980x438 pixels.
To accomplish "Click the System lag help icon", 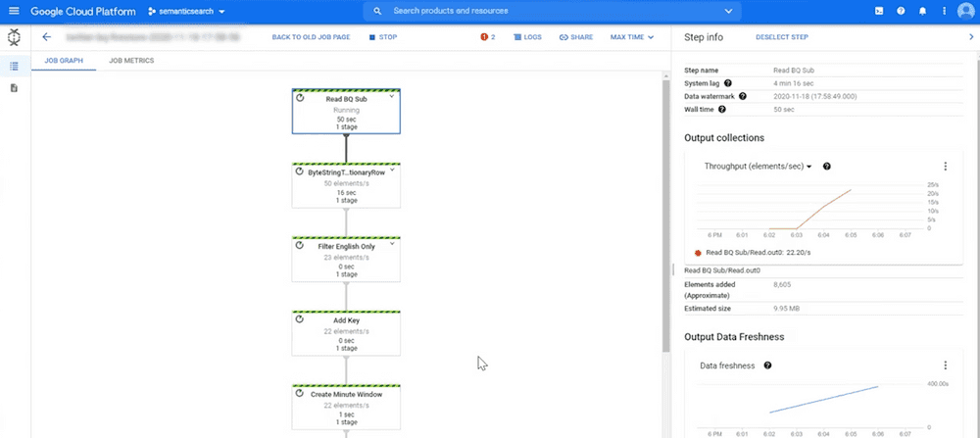I will tap(727, 83).
